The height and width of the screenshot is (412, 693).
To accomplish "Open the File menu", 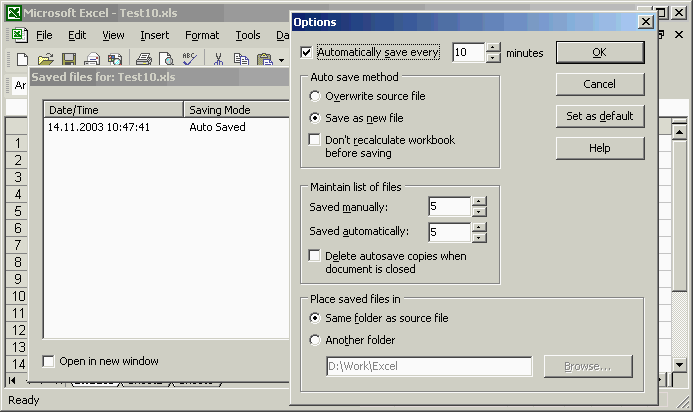I will coord(44,35).
